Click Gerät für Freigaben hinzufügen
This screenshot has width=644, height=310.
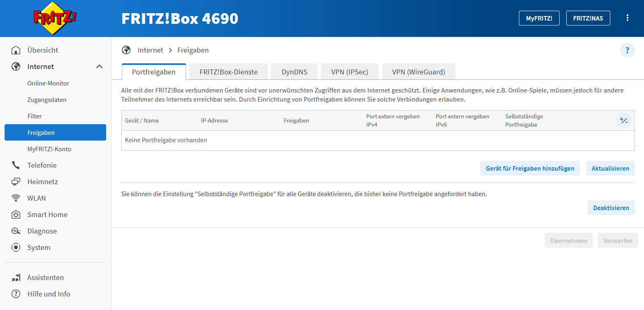tap(530, 168)
